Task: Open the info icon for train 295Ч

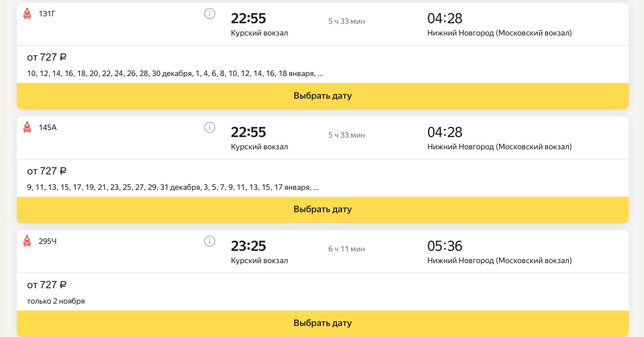Action: pyautogui.click(x=210, y=241)
